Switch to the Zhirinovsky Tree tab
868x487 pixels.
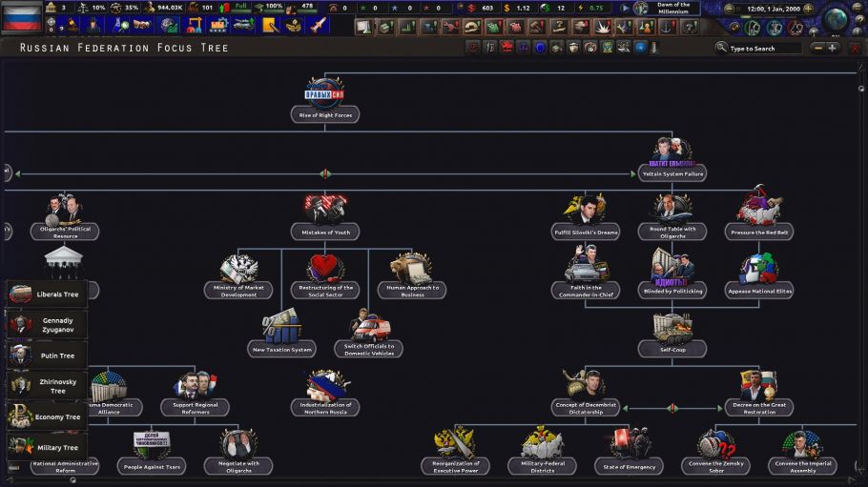pyautogui.click(x=47, y=386)
